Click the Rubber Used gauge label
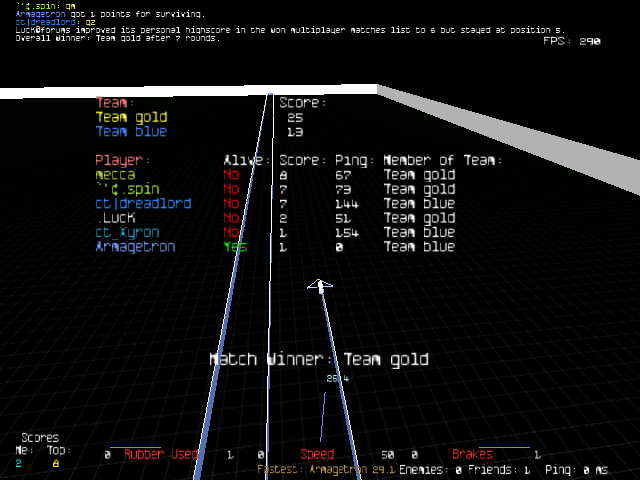640x480 pixels. (x=160, y=455)
